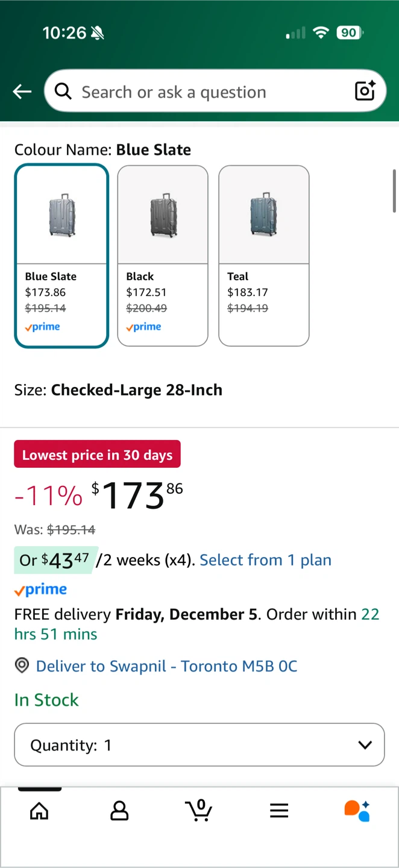The height and width of the screenshot is (868, 399).
Task: Tap the Blue Slate suitcase thumbnail image
Action: point(61,216)
